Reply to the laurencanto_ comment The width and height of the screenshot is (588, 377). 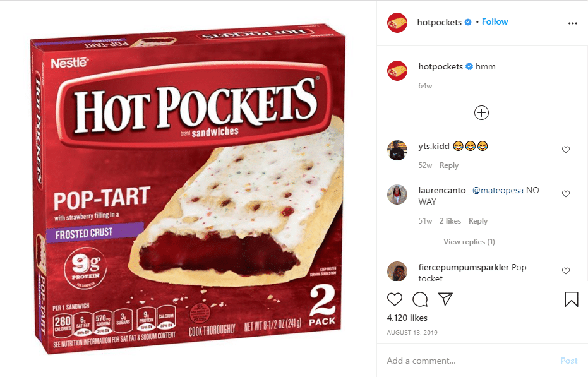click(478, 221)
